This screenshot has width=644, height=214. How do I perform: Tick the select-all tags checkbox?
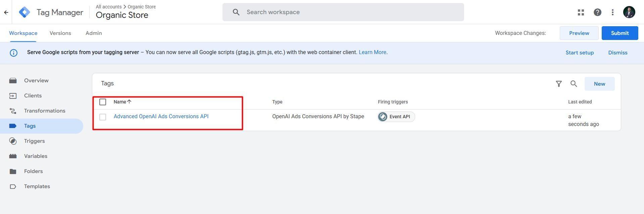[103, 102]
